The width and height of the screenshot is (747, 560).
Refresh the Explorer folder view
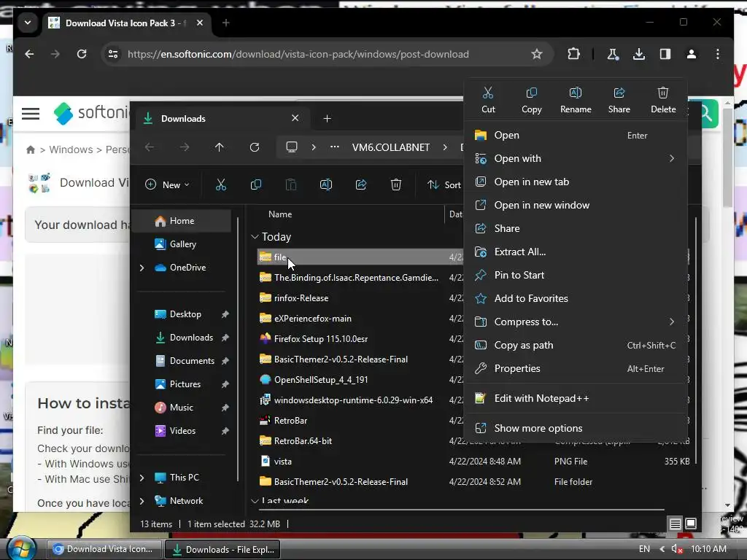(x=255, y=147)
